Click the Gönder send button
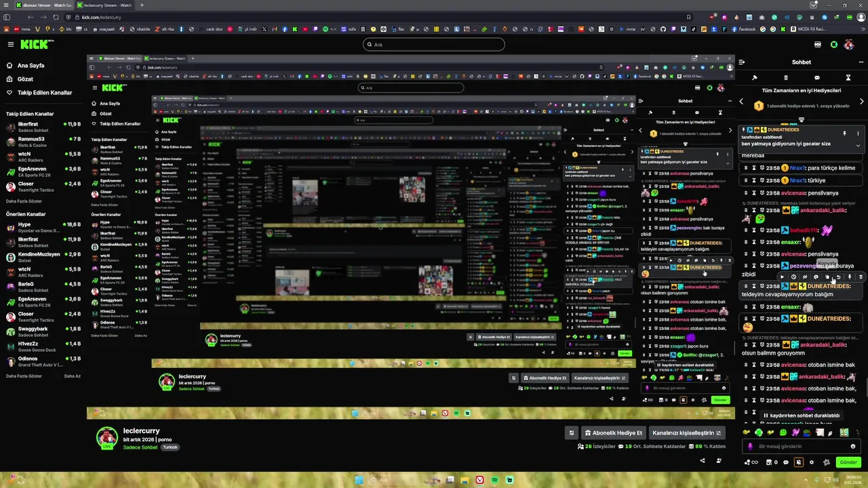This screenshot has width=868, height=488. [x=848, y=462]
